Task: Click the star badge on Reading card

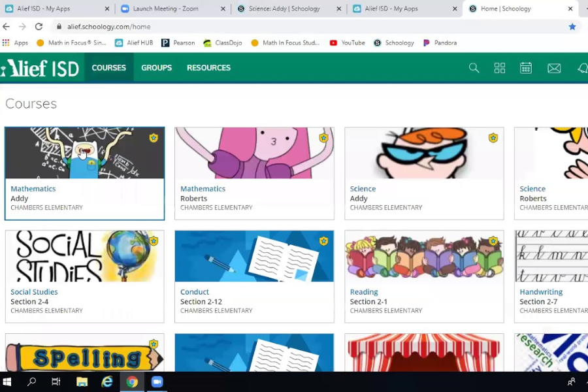Action: [x=493, y=241]
